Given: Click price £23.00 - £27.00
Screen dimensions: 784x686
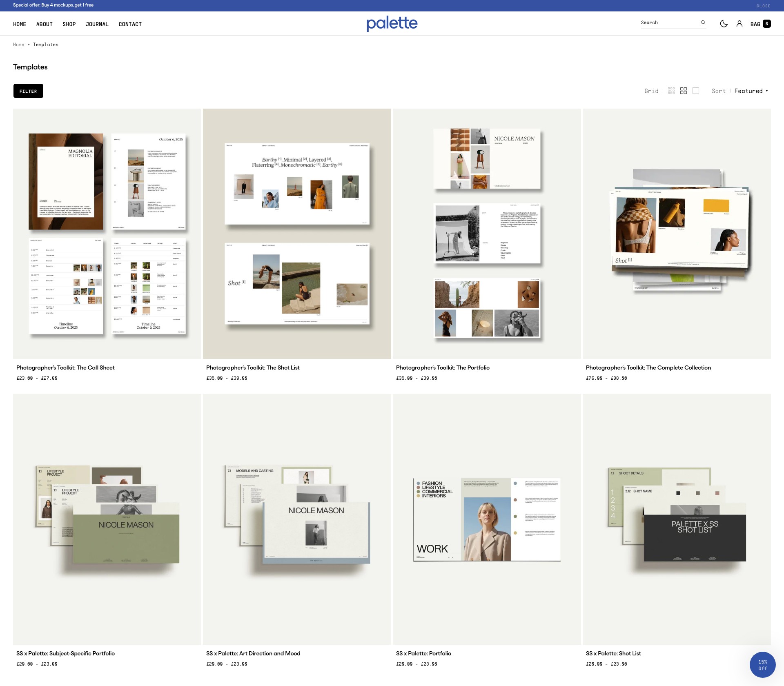Looking at the screenshot, I should [37, 378].
